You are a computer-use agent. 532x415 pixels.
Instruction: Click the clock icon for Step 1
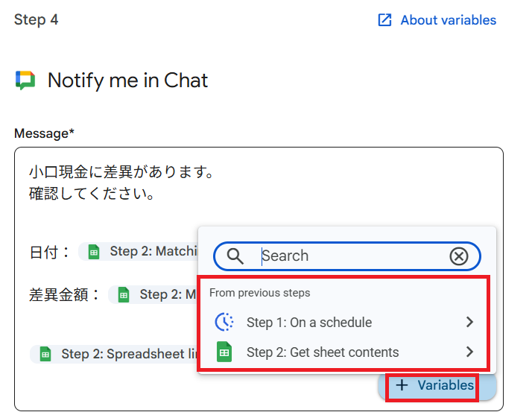coord(224,322)
